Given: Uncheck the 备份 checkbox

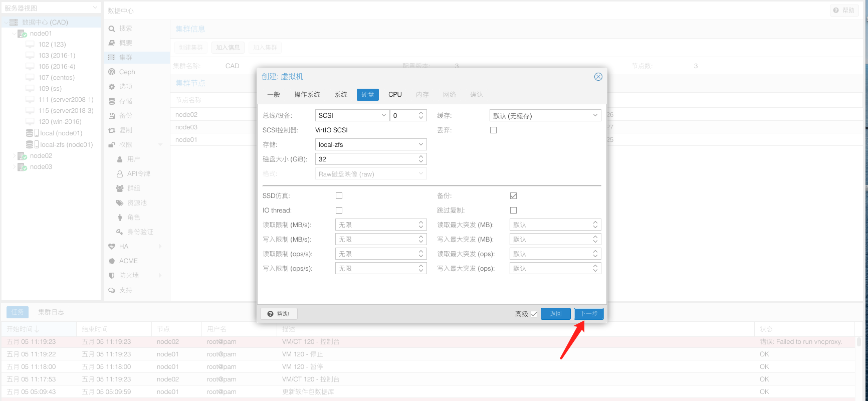Looking at the screenshot, I should pos(514,196).
